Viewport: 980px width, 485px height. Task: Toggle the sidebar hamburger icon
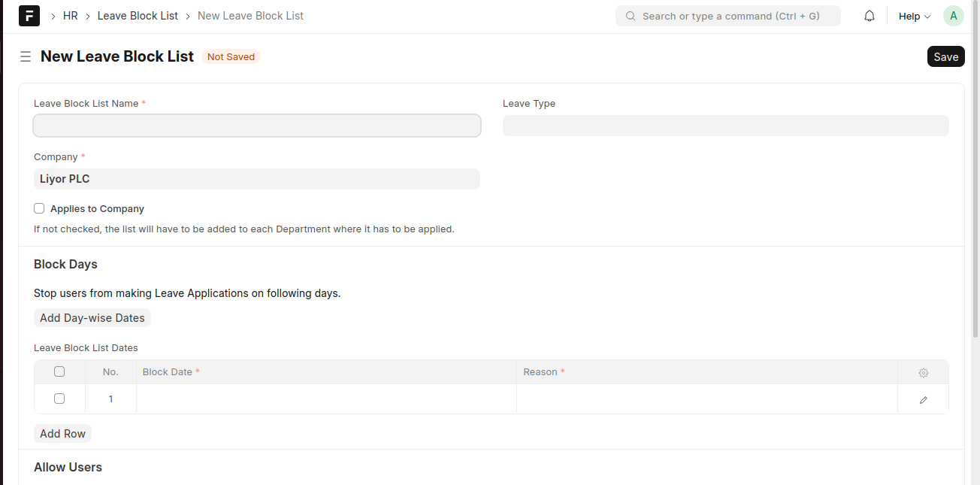coord(26,56)
